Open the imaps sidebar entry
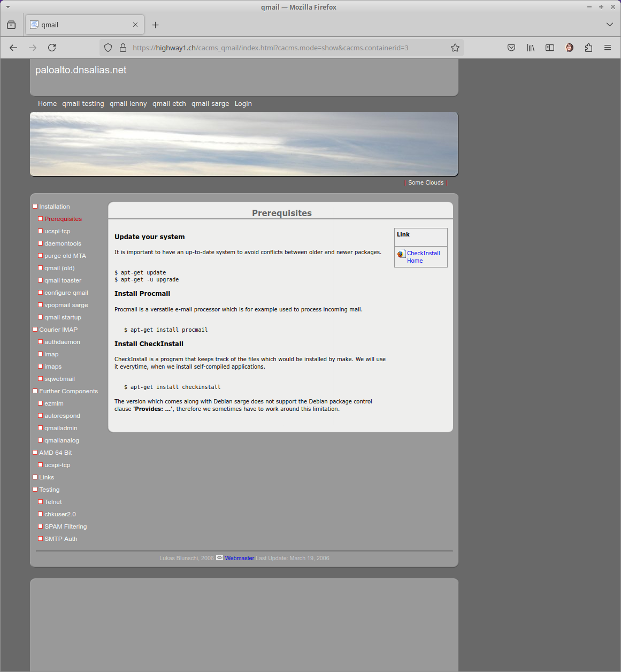Viewport: 621px width, 672px height. 53,366
